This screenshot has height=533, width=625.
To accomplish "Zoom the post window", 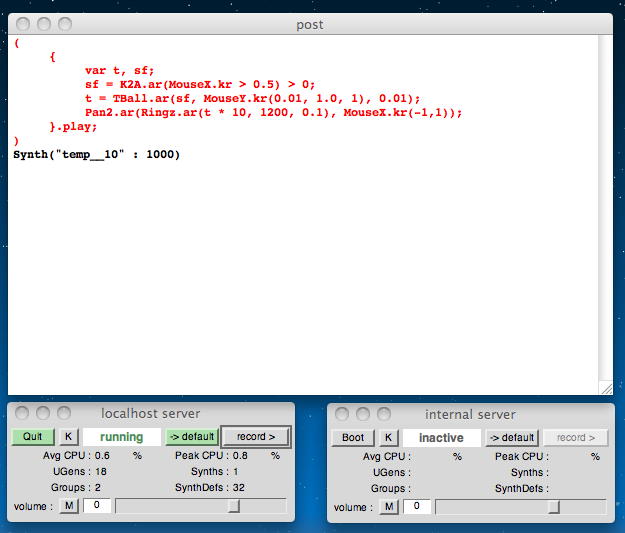I will 65,24.
